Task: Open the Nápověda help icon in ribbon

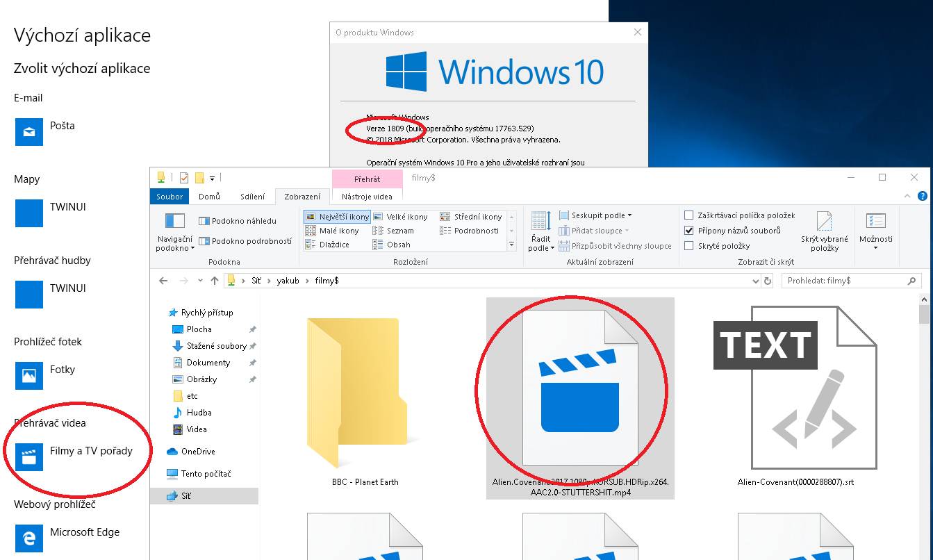Action: [923, 197]
